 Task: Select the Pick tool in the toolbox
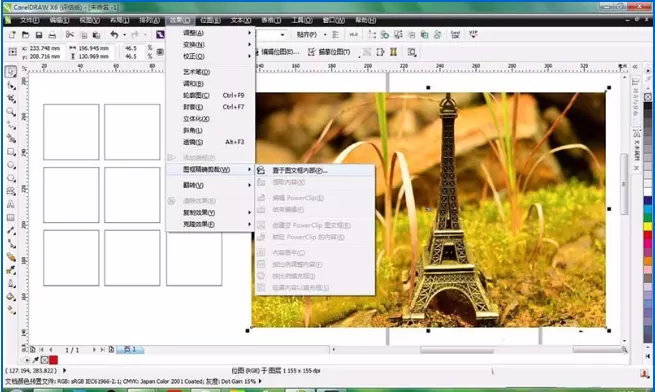(11, 71)
